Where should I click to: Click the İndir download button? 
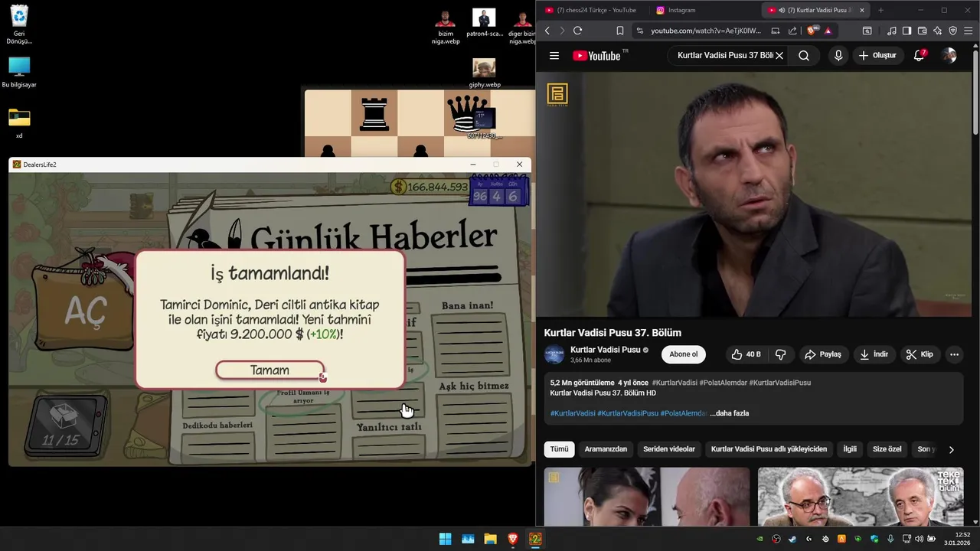click(x=874, y=354)
